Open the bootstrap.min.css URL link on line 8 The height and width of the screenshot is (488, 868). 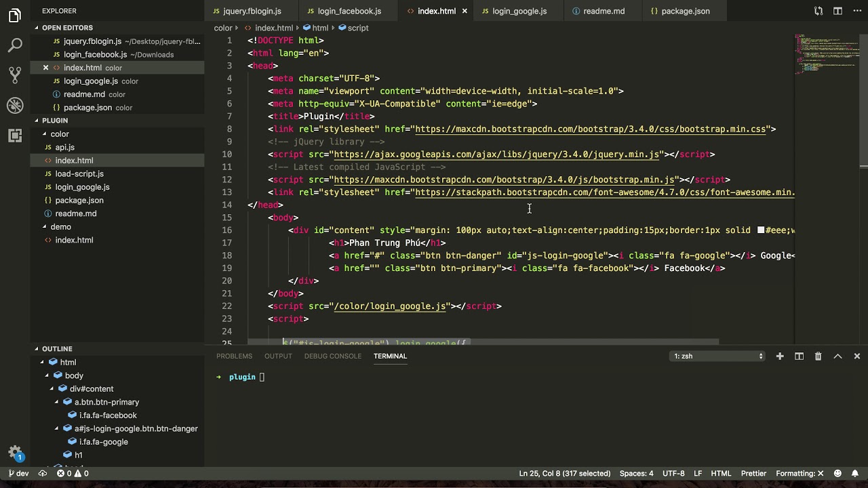592,129
